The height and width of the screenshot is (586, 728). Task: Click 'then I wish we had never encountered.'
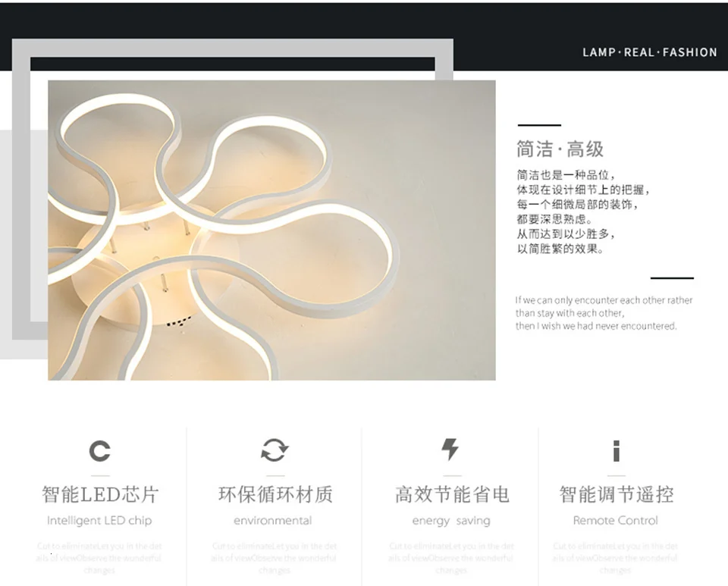coord(596,326)
